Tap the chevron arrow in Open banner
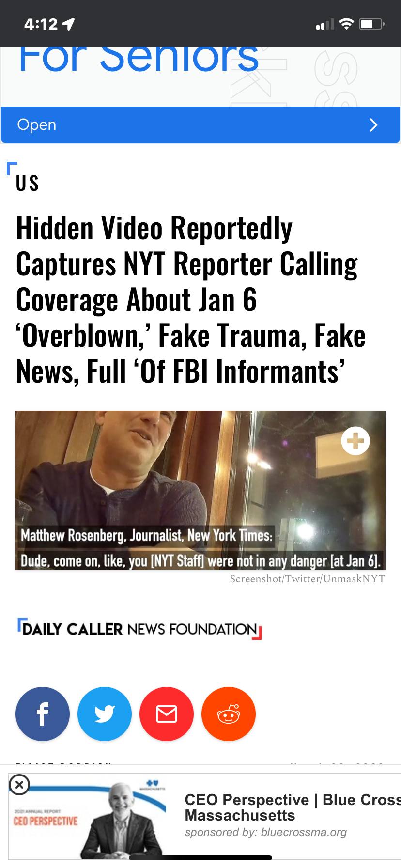Screen dimensions: 401x868 pyautogui.click(x=373, y=125)
